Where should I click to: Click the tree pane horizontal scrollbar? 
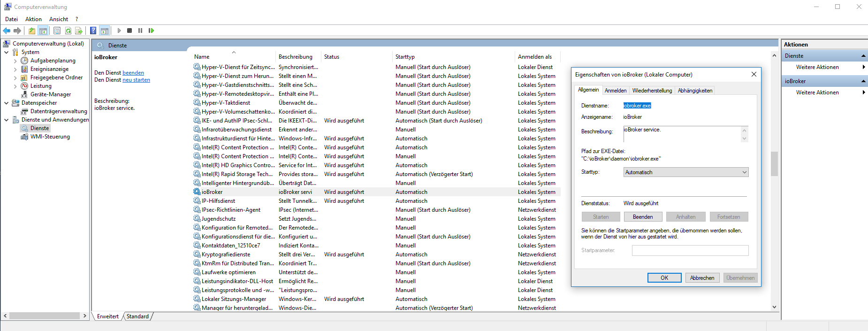click(x=45, y=316)
